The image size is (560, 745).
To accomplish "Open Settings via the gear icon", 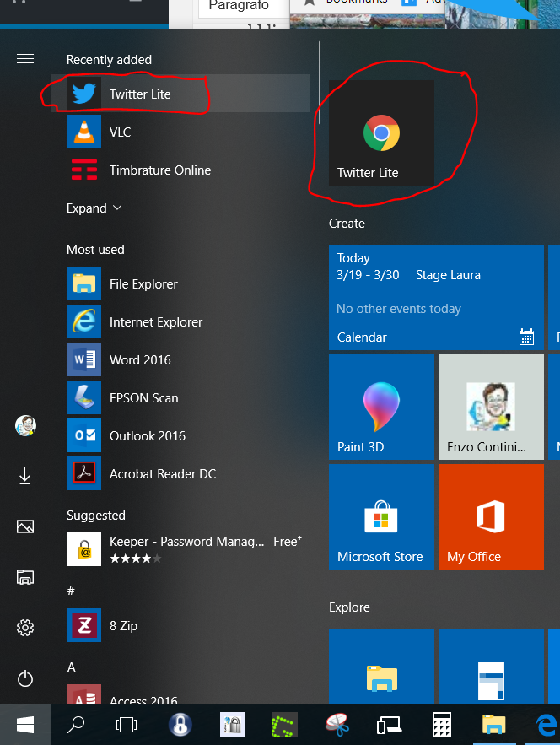I will point(25,628).
